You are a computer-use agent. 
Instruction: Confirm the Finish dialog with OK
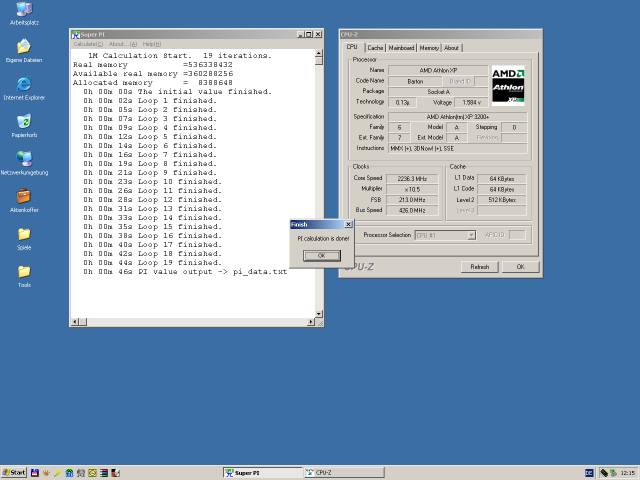(x=322, y=256)
